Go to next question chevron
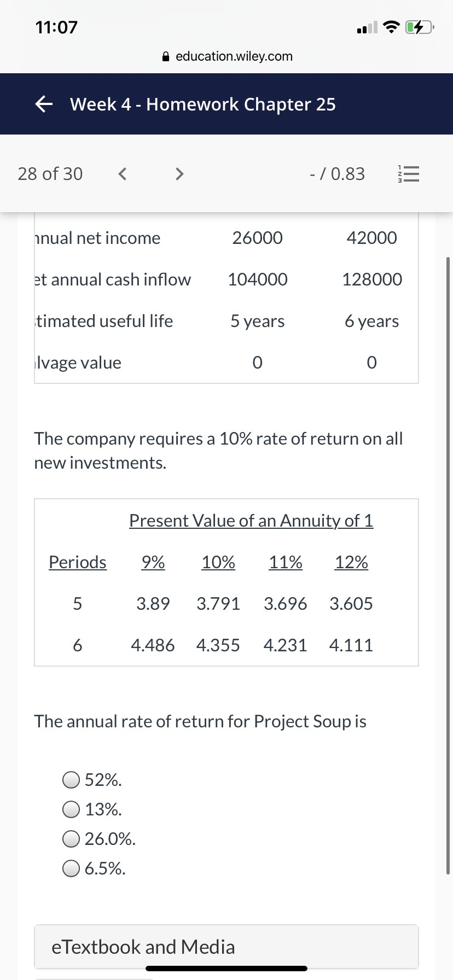 click(179, 174)
